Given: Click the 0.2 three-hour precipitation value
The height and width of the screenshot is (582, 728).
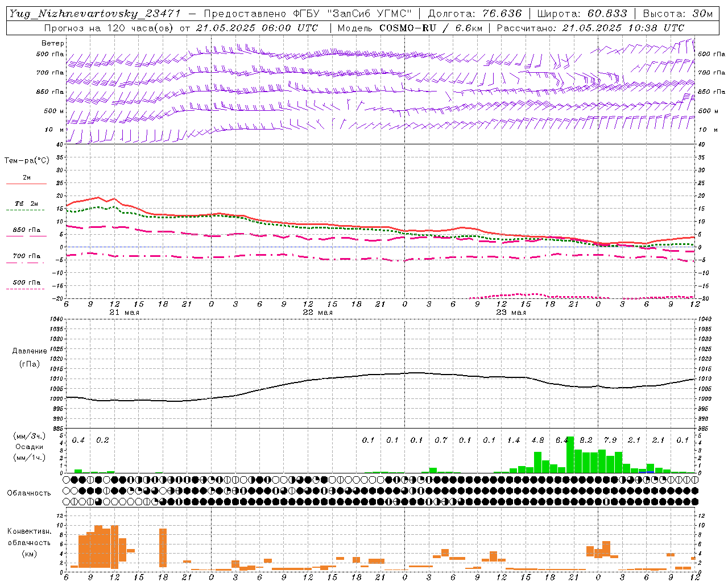Looking at the screenshot, I should pos(102,440).
